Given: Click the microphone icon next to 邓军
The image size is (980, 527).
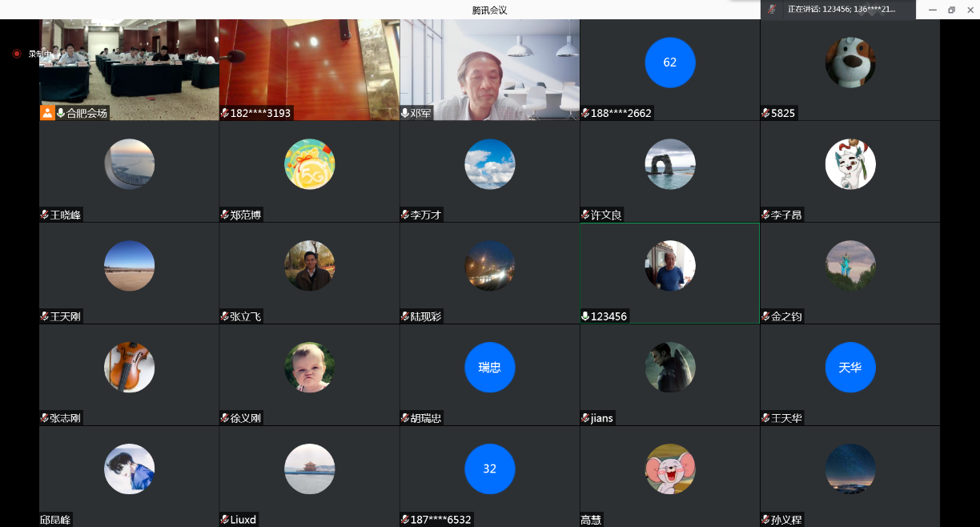Looking at the screenshot, I should [x=405, y=114].
